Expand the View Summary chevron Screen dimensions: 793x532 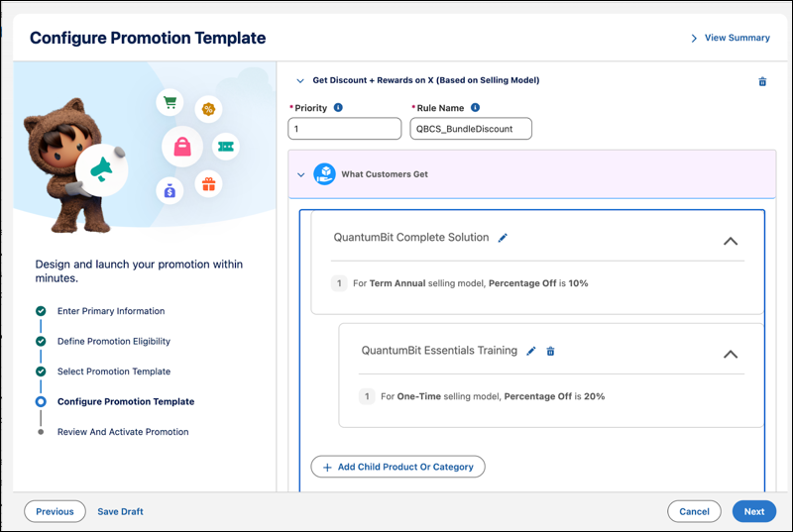694,39
